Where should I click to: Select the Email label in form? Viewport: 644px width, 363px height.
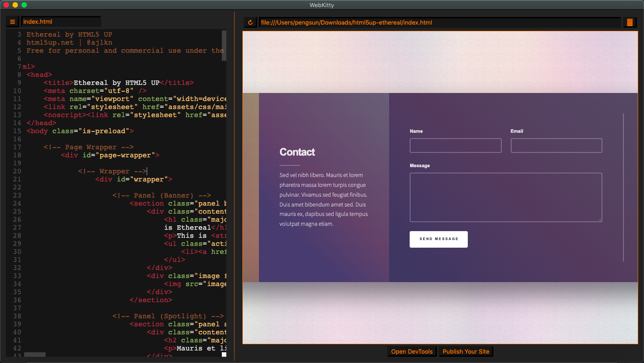[x=517, y=131]
